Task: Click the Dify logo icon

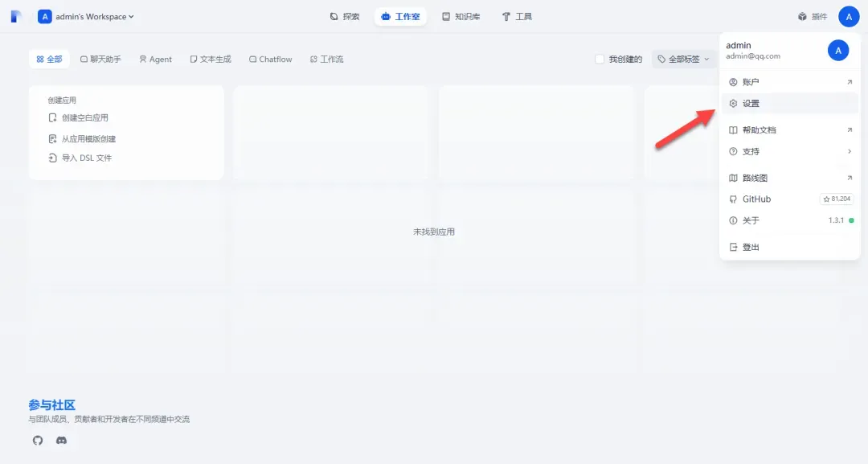Action: [x=16, y=16]
